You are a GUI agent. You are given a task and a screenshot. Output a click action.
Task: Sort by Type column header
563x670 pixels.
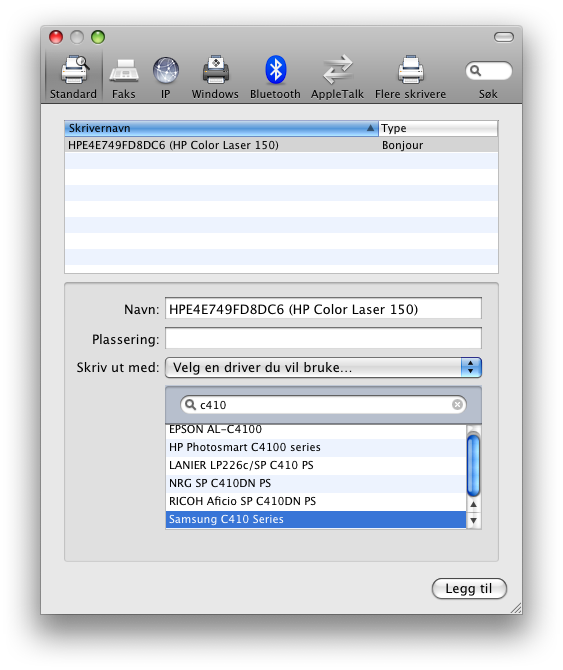438,128
